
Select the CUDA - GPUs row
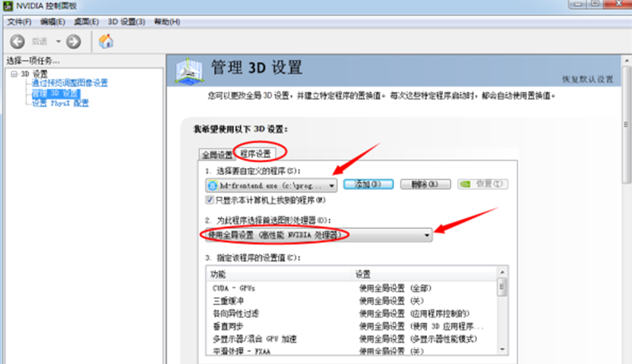352,289
